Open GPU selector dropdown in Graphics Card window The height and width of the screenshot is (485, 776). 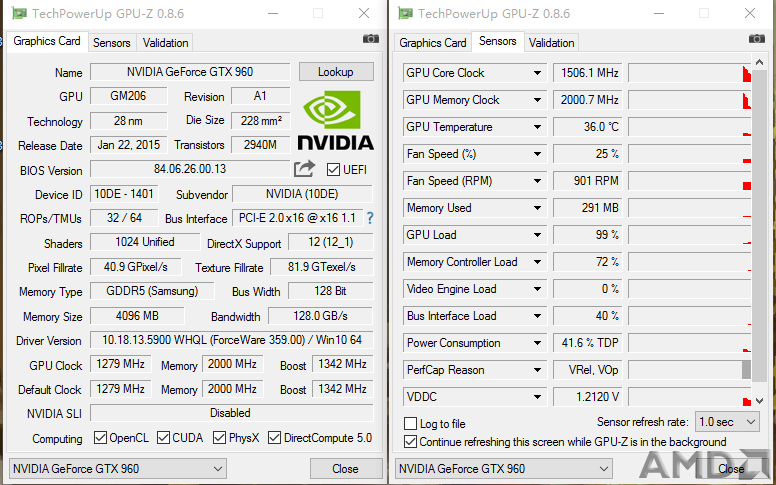tap(118, 468)
